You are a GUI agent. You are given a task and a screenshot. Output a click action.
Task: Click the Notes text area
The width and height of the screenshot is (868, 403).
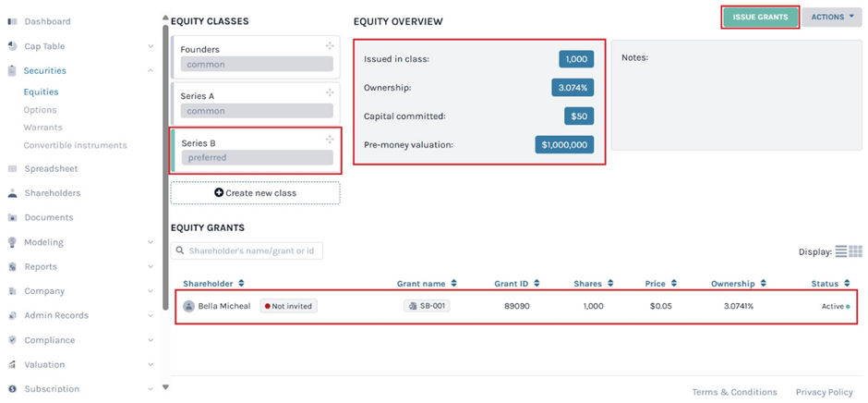[736, 95]
